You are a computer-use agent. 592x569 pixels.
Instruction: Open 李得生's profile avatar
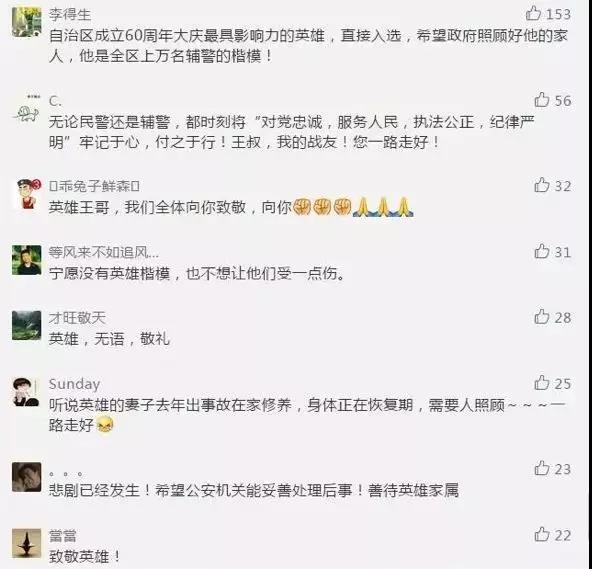[26, 21]
